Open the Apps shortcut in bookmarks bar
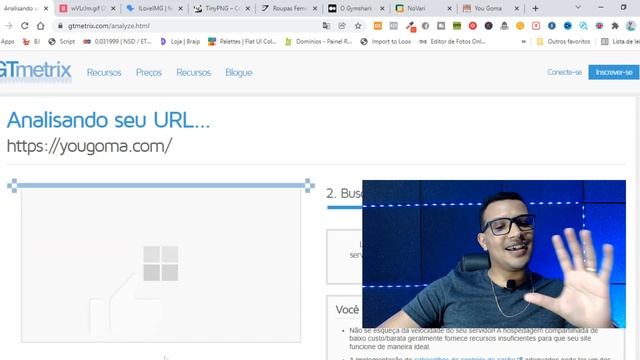The width and height of the screenshot is (640, 360). [7, 41]
